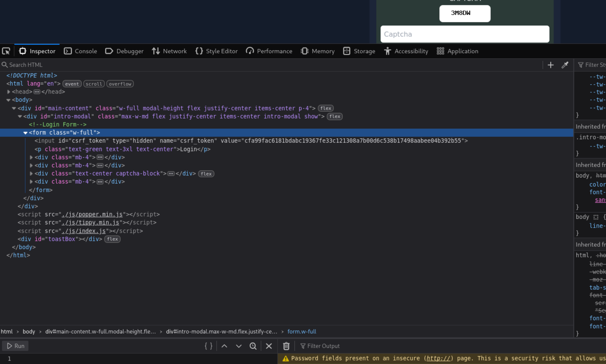Open the Style Editor tab

click(217, 51)
